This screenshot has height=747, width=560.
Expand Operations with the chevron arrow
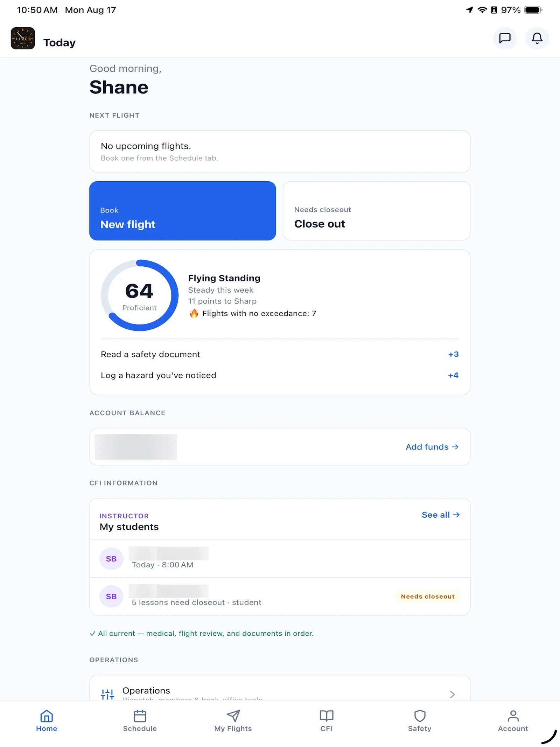452,694
